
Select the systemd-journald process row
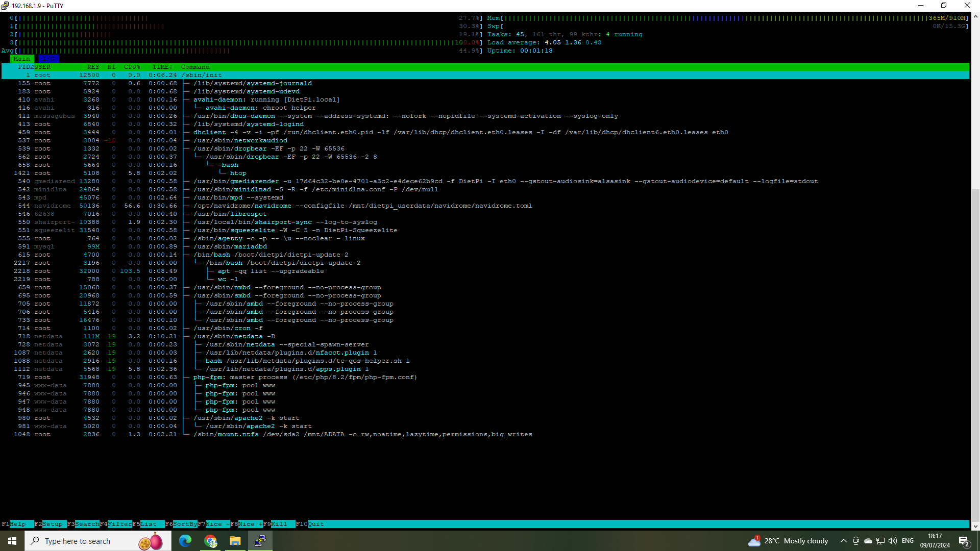(x=485, y=83)
